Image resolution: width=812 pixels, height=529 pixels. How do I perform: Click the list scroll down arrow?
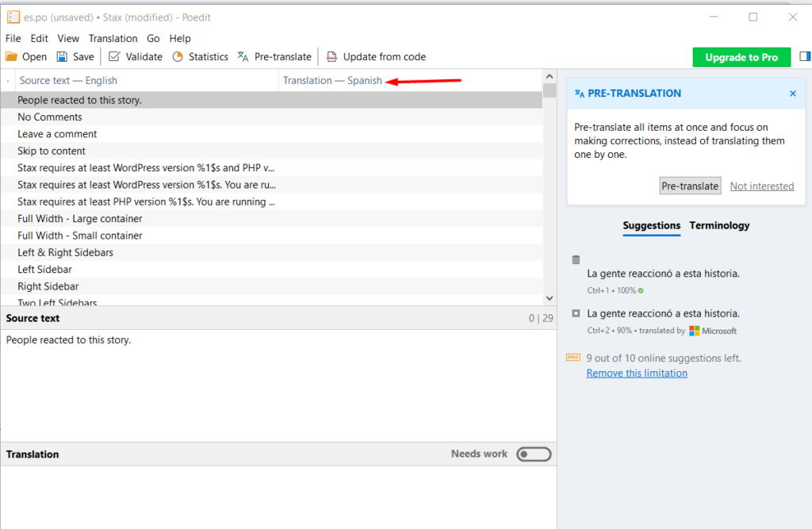point(550,298)
